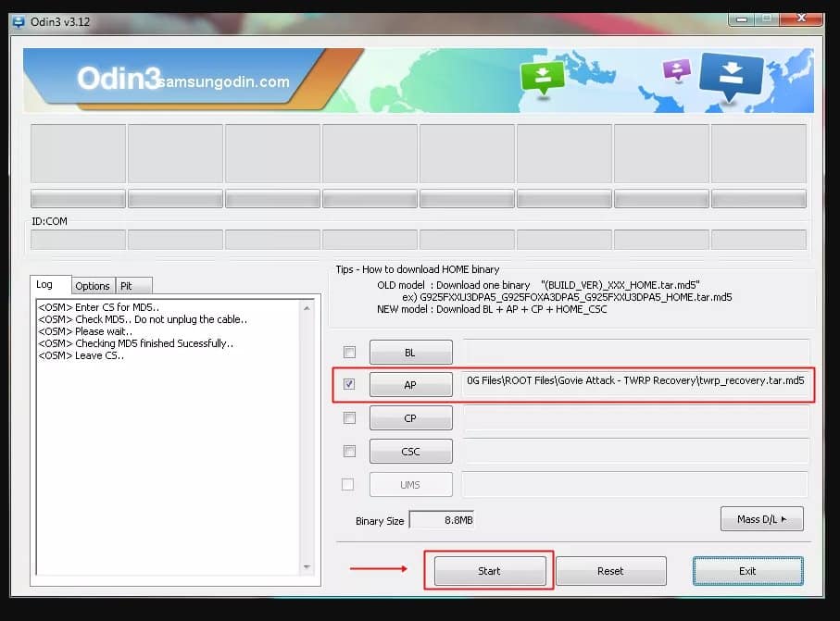840x621 pixels.
Task: Tick the CSC checkbox
Action: (349, 451)
